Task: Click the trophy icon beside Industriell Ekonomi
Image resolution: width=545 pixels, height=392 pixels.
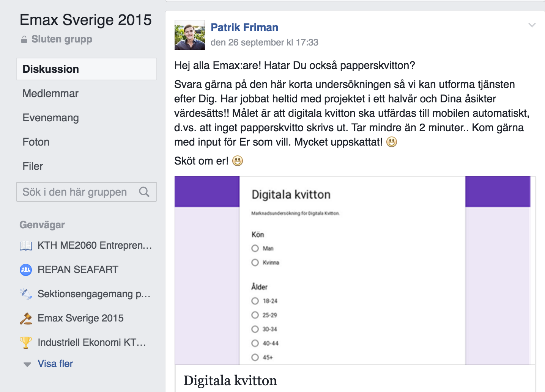Action: (26, 342)
